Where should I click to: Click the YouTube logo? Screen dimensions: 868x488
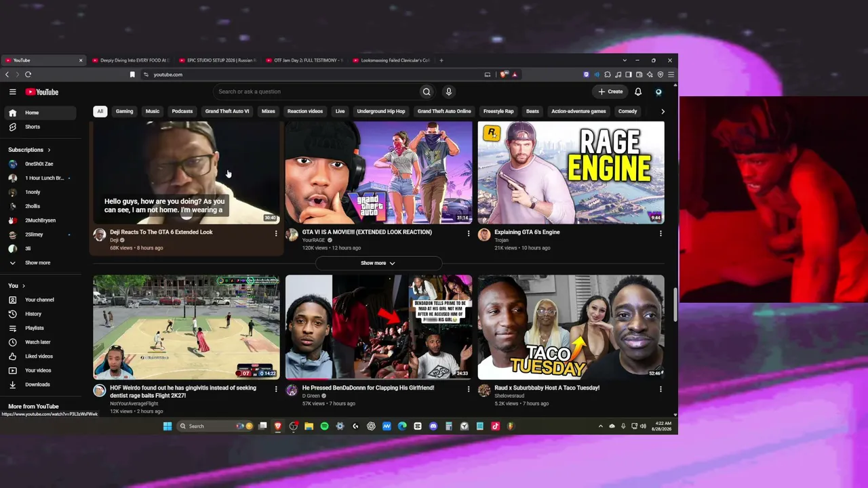42,91
